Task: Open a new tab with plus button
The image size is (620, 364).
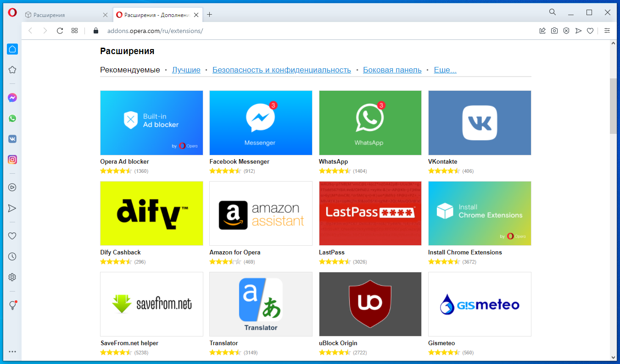Action: pyautogui.click(x=209, y=15)
